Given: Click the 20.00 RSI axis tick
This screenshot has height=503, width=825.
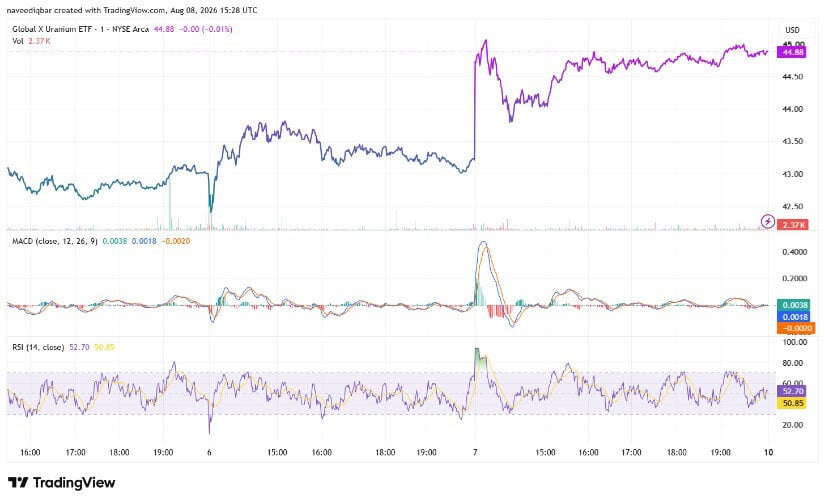Looking at the screenshot, I should pos(793,425).
